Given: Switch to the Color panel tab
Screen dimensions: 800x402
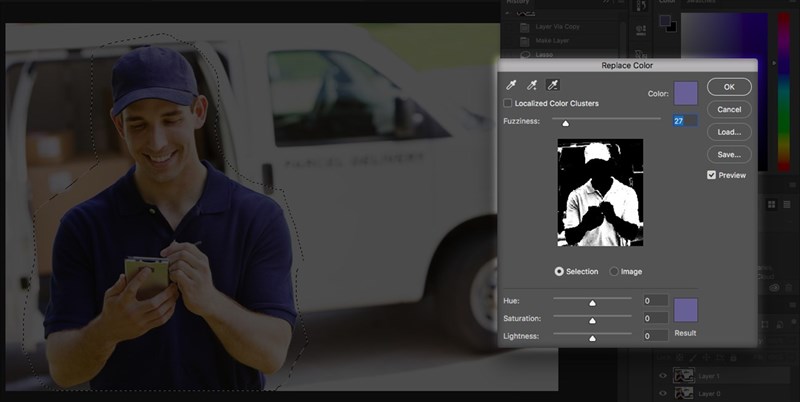Looking at the screenshot, I should [667, 2].
